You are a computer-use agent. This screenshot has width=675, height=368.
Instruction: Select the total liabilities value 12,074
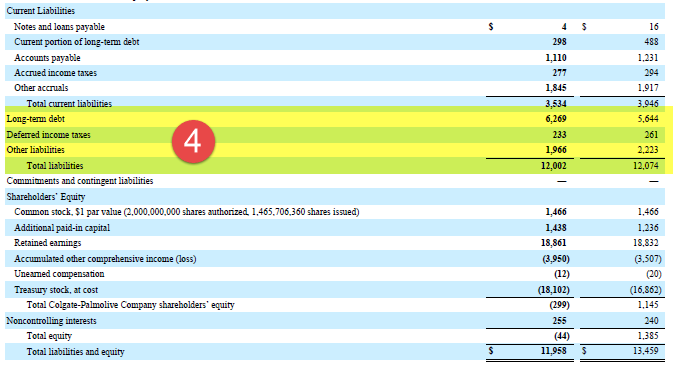pos(646,166)
